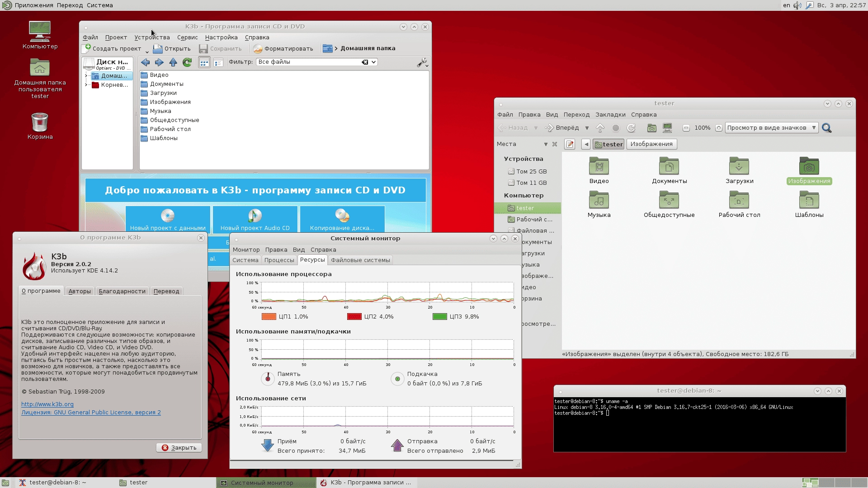Click Open in K3b toolbar
Image resolution: width=868 pixels, height=488 pixels.
point(172,48)
